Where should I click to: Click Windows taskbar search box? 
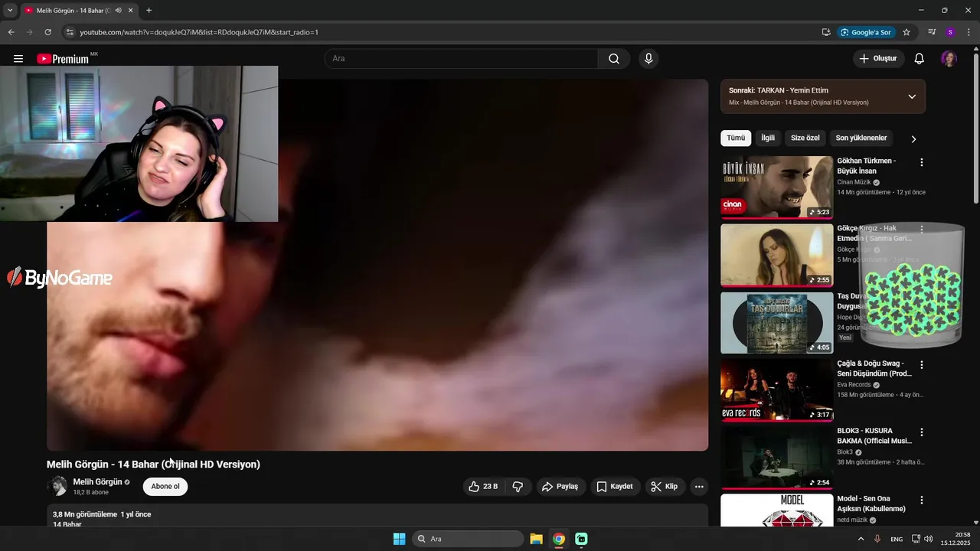coord(468,539)
